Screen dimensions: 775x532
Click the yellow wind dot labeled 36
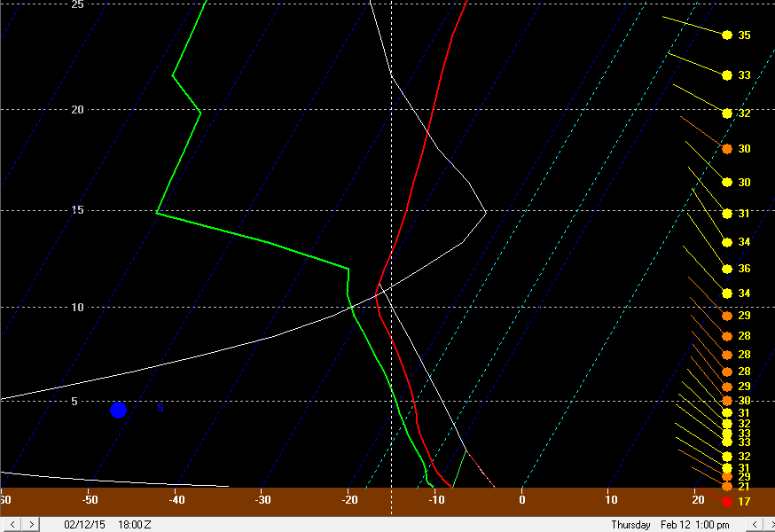[x=727, y=269]
